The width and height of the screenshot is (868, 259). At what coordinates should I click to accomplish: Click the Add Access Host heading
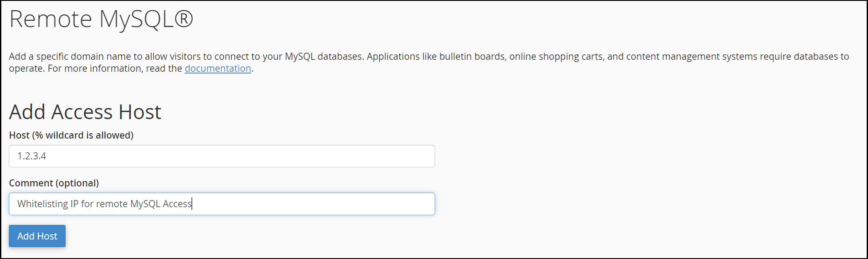[x=85, y=112]
